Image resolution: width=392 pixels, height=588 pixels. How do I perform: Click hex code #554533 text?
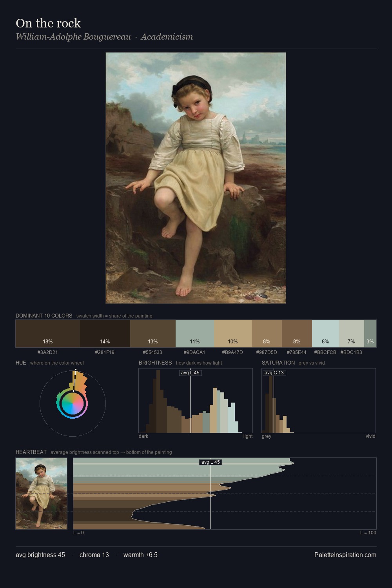coord(152,352)
